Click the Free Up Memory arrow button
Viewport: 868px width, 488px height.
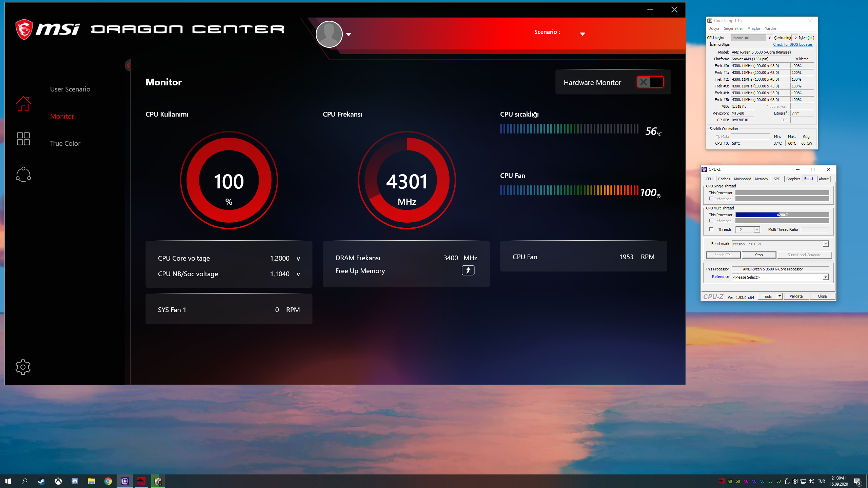[468, 270]
